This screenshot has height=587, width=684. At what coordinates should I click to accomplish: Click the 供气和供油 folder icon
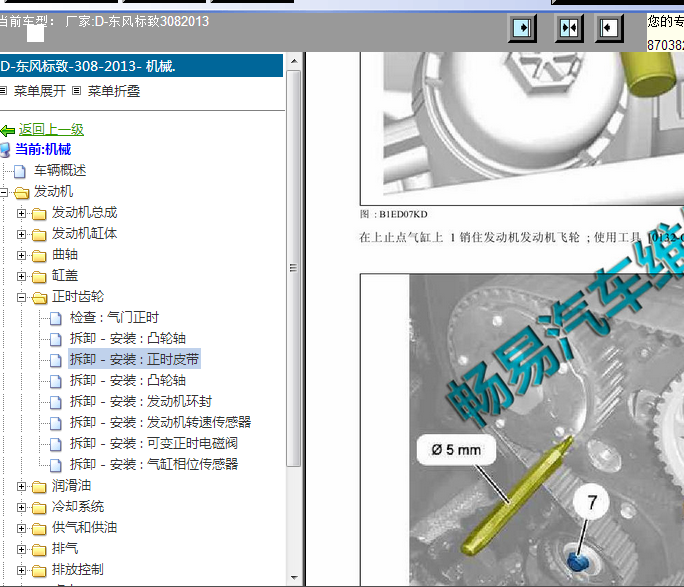[x=39, y=528]
